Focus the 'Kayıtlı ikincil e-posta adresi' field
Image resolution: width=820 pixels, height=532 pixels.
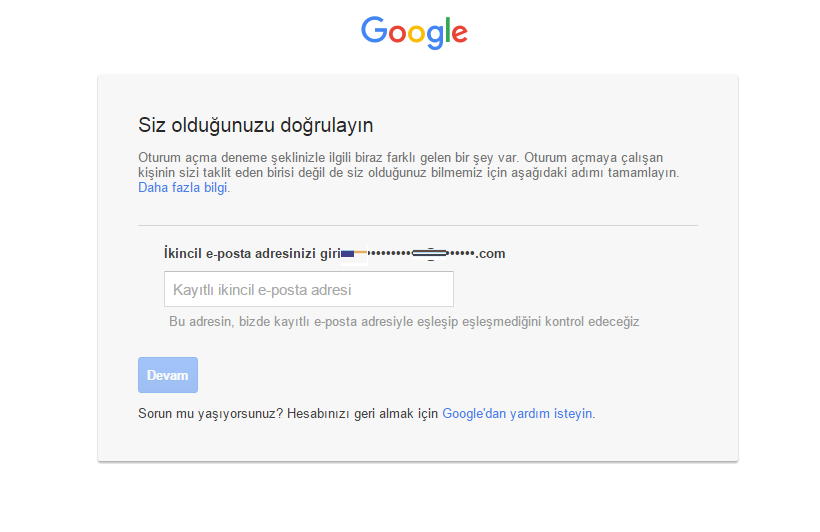click(309, 289)
